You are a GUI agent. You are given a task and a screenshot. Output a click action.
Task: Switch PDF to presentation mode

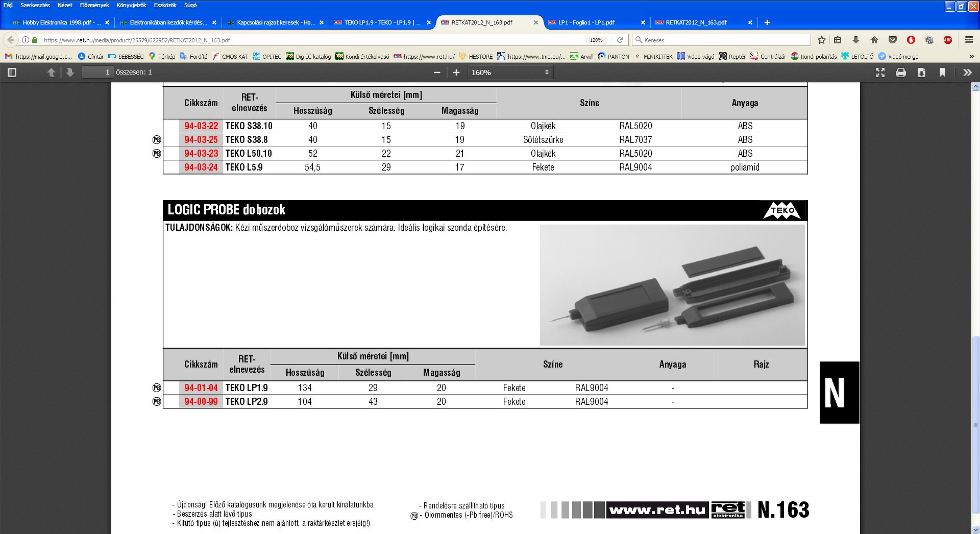(x=880, y=72)
